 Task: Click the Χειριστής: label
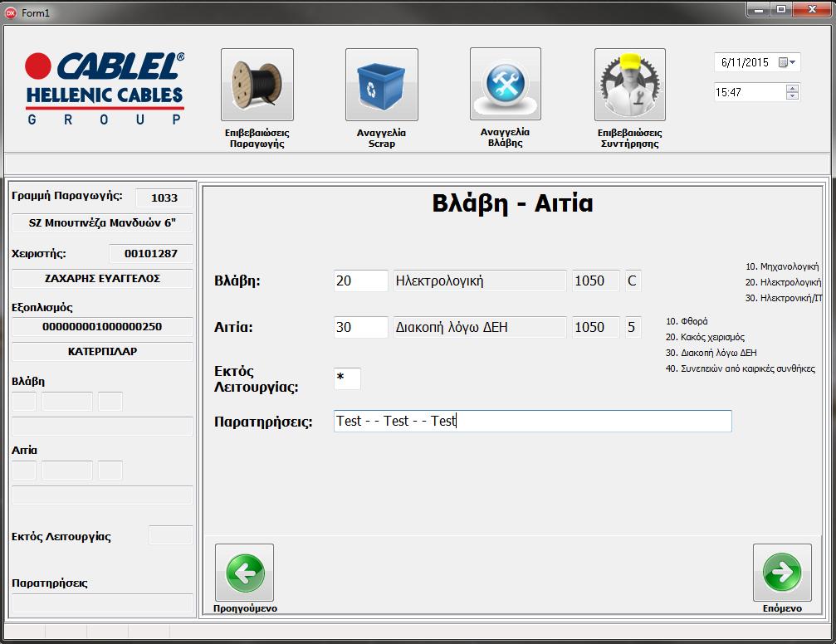[39, 254]
